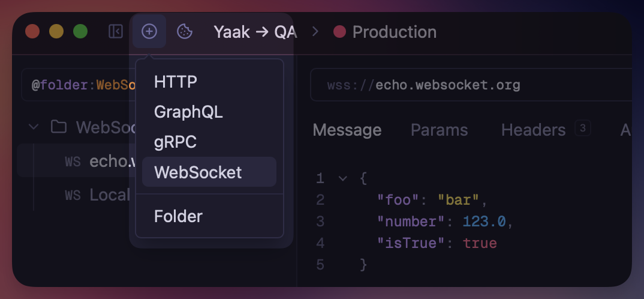Open the Params tab
The width and height of the screenshot is (644, 299).
(x=439, y=130)
